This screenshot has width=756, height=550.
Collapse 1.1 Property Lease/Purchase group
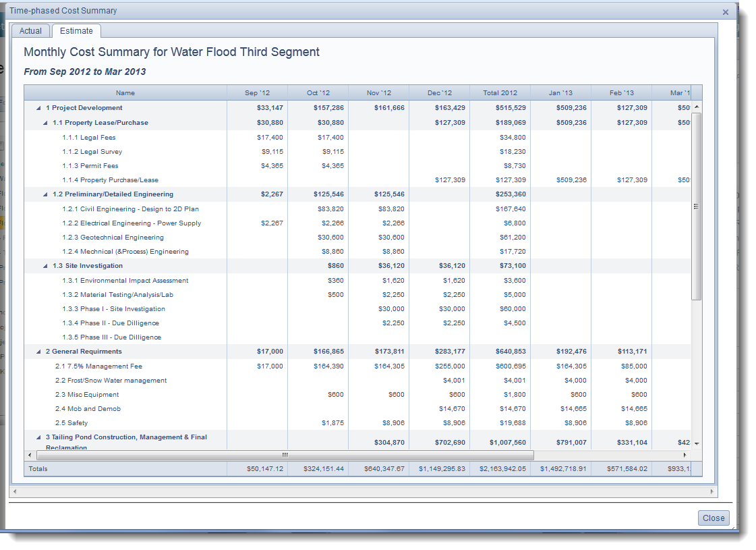[45, 123]
